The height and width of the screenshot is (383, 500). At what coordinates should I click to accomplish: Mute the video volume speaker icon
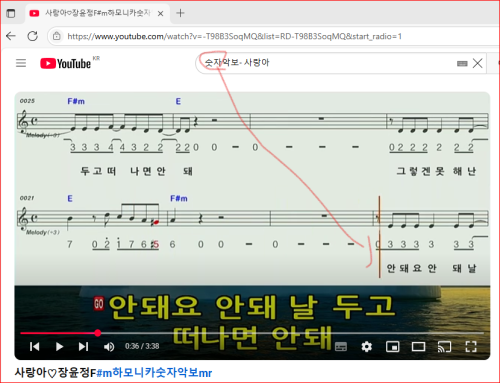click(x=109, y=347)
